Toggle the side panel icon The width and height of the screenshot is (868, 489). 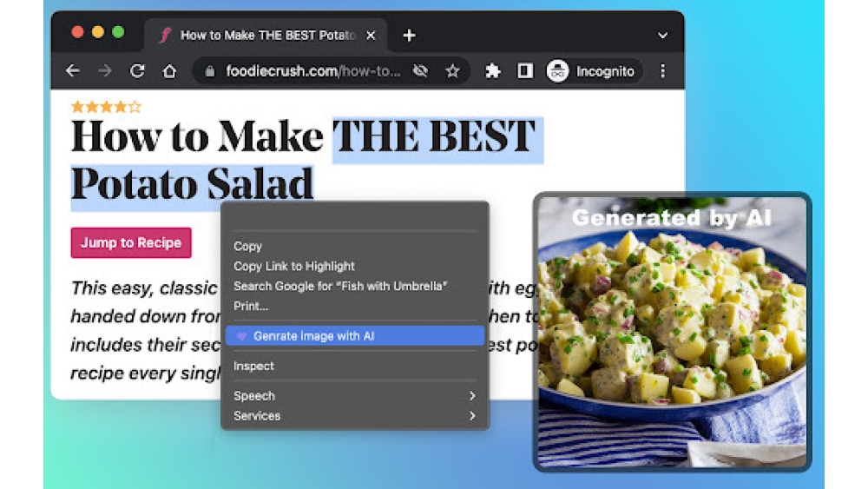pos(525,71)
